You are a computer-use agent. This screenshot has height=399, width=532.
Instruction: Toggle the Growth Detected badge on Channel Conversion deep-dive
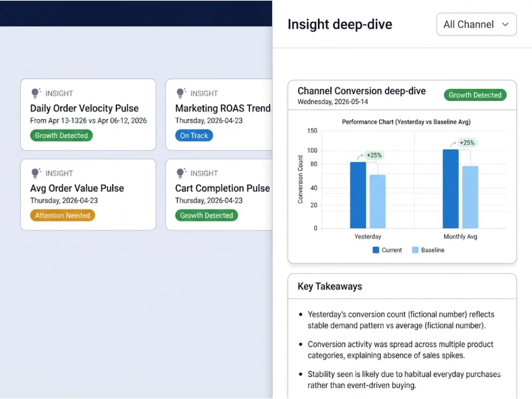(x=475, y=95)
